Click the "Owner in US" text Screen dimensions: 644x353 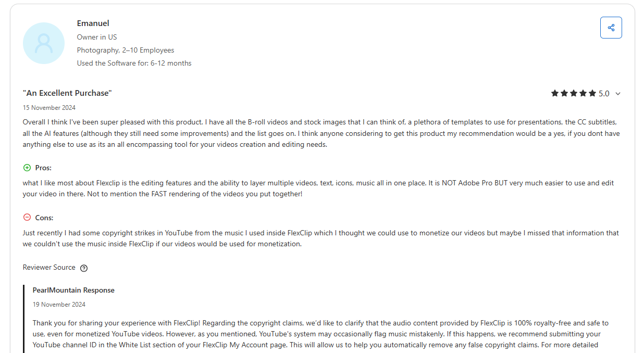point(97,37)
